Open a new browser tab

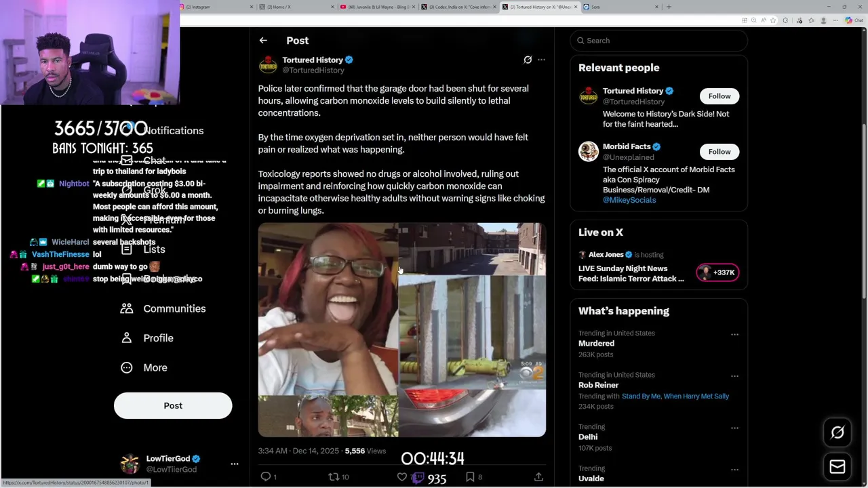click(x=669, y=7)
